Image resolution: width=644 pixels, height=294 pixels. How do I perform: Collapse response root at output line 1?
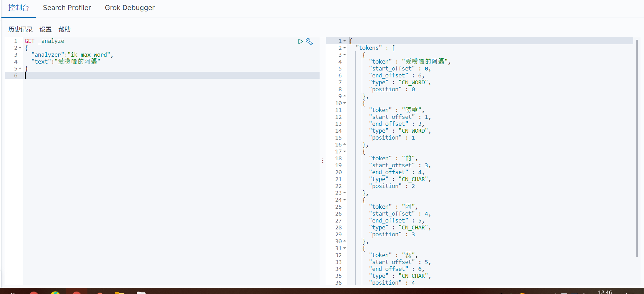coord(344,41)
